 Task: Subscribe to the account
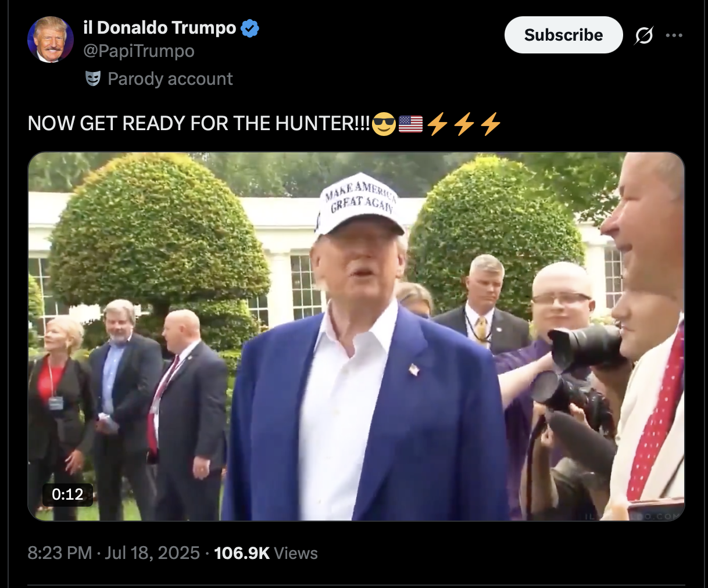[x=563, y=35]
